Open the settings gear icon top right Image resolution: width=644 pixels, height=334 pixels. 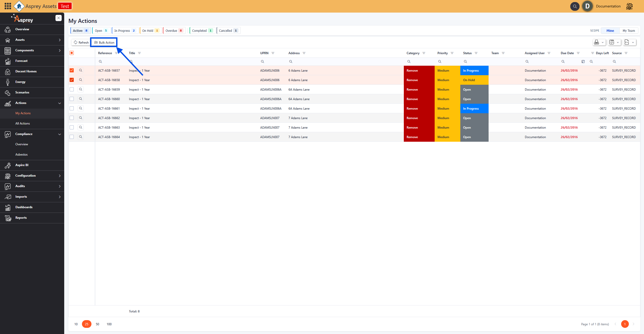tap(629, 6)
